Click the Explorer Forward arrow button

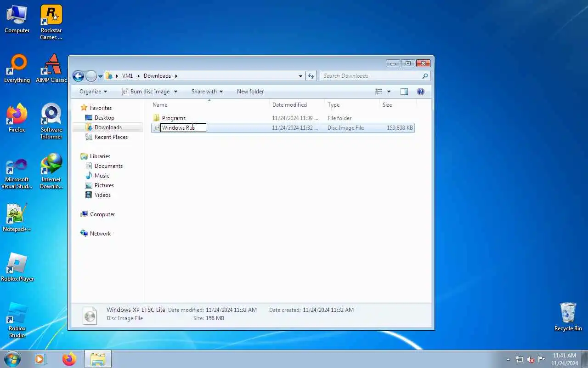(91, 76)
